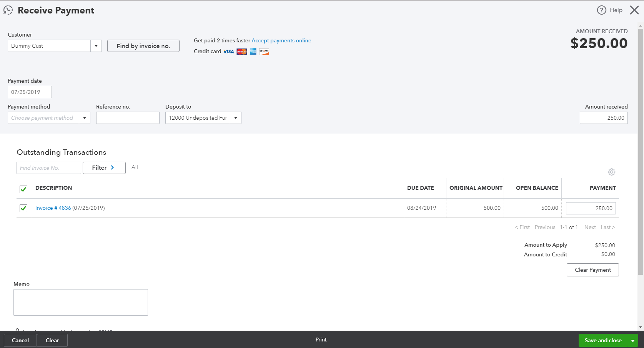
Task: Select the All filter option
Action: 135,167
